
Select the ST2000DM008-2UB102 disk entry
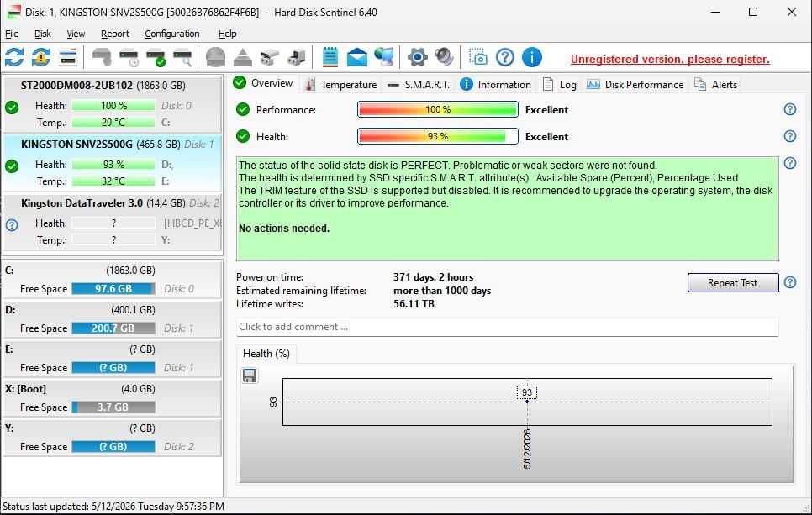coord(113,103)
